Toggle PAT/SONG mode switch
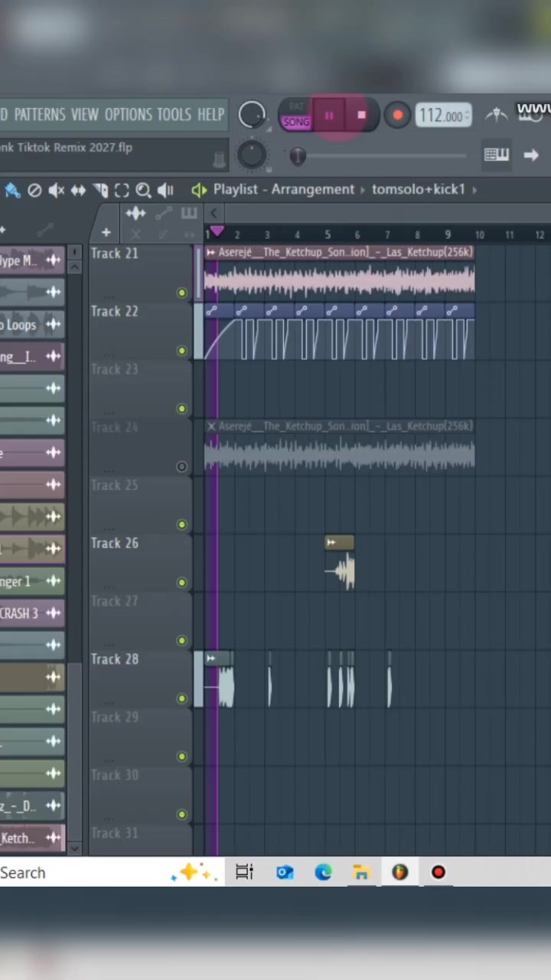 (295, 116)
